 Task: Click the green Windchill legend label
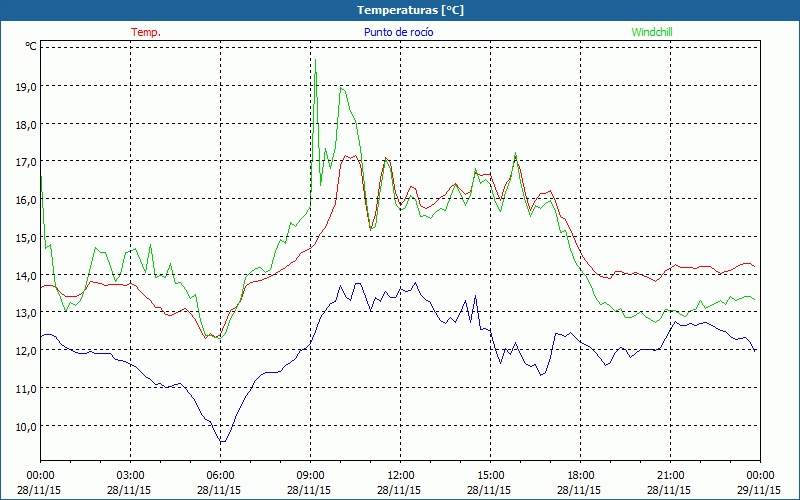(x=652, y=32)
